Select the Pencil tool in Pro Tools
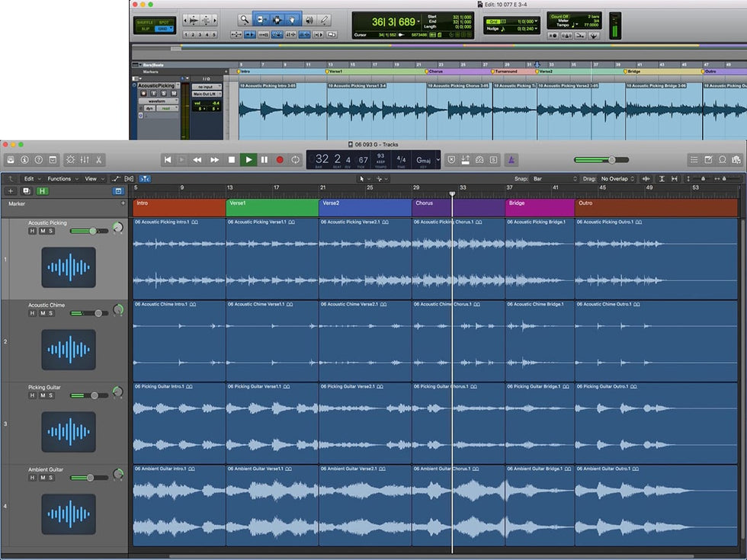The image size is (747, 560). pyautogui.click(x=325, y=19)
